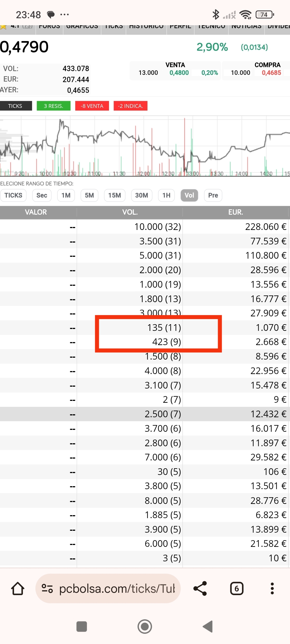Click the current price 0,4790
Viewport: 290px width, 644px height.
coord(24,47)
